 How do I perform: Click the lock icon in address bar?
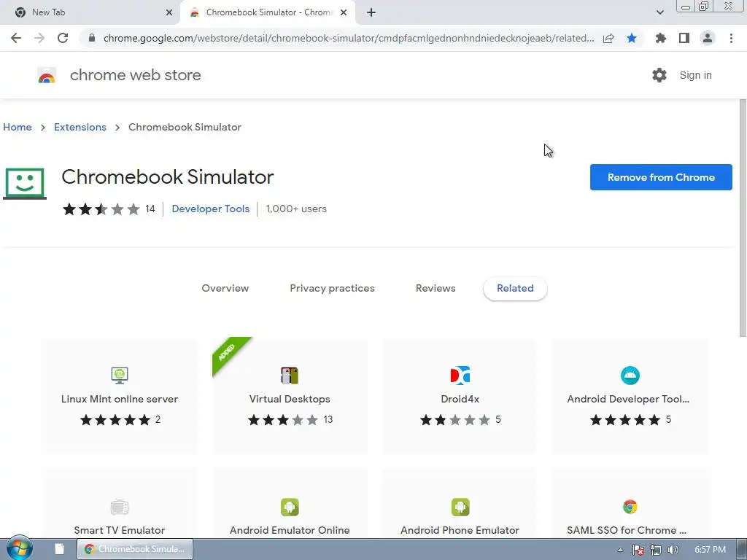tap(92, 38)
